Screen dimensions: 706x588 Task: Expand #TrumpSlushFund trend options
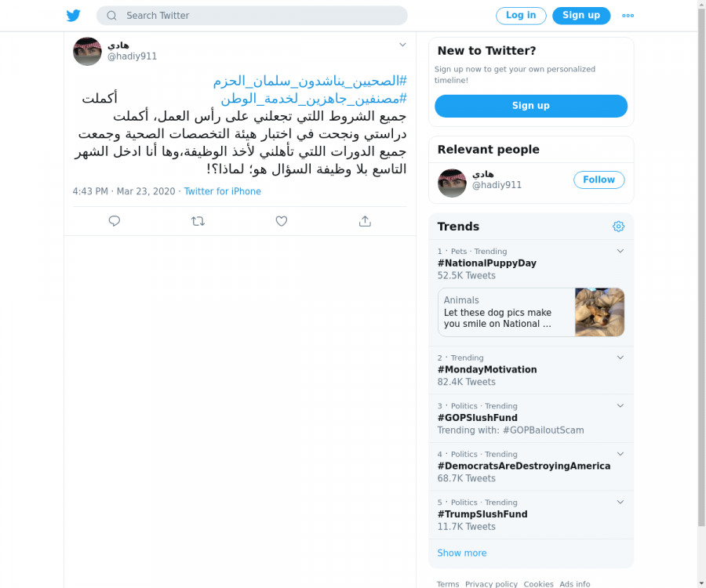click(x=620, y=502)
